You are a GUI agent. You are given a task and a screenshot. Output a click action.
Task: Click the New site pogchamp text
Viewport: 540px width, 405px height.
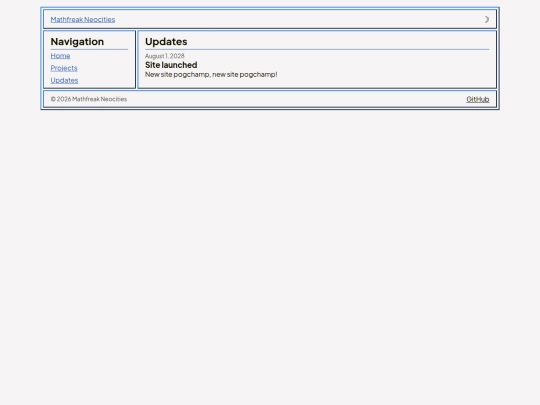(x=211, y=74)
